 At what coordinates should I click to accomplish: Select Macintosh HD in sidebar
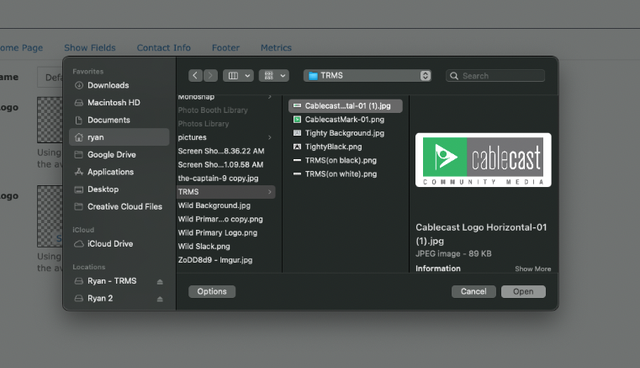coord(119,102)
